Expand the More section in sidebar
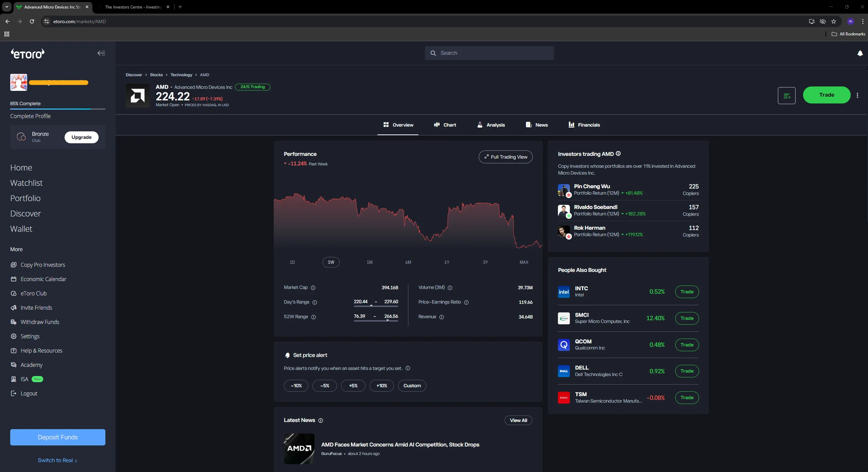The width and height of the screenshot is (868, 472). click(16, 249)
